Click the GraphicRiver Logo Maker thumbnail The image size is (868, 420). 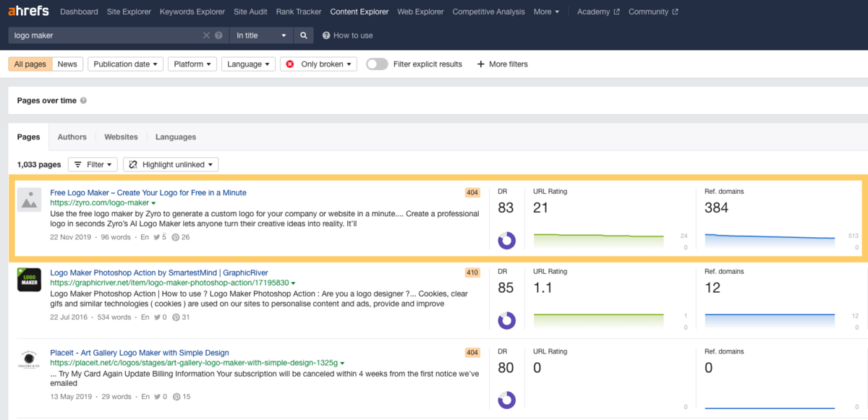[29, 279]
